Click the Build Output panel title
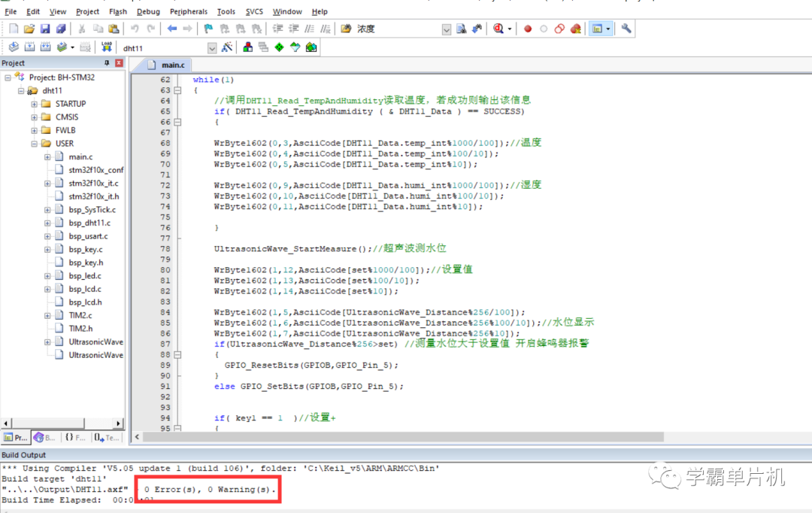 pos(24,455)
